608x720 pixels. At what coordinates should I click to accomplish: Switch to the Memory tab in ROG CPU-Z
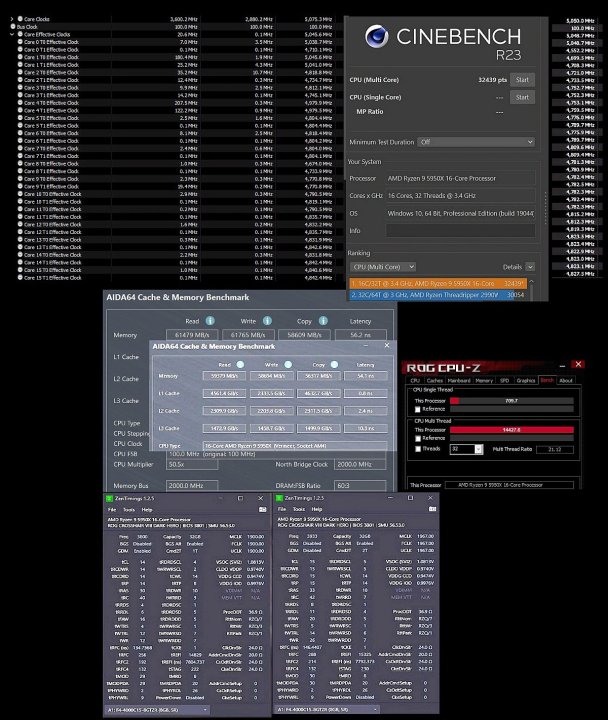(483, 380)
